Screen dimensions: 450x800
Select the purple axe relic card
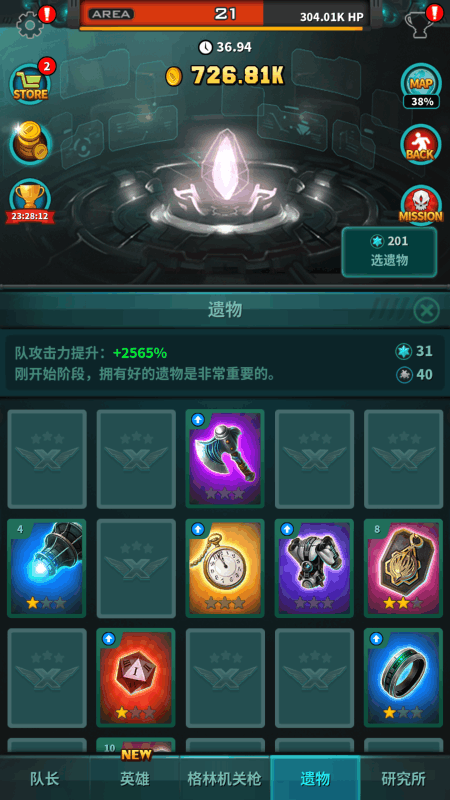coord(225,459)
